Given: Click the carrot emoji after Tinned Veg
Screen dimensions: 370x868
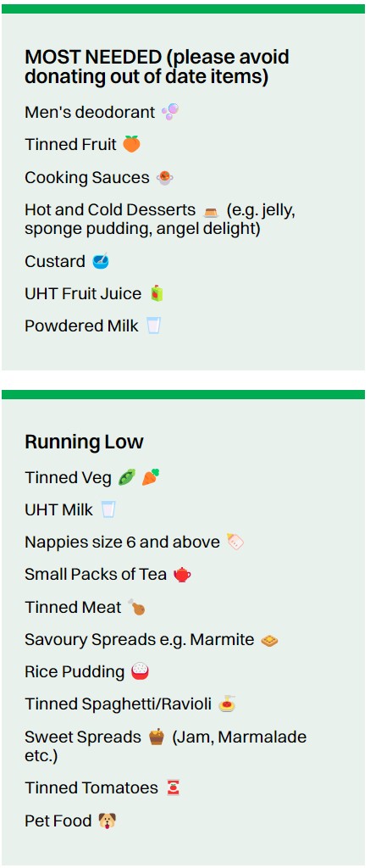Looking at the screenshot, I should point(151,477).
